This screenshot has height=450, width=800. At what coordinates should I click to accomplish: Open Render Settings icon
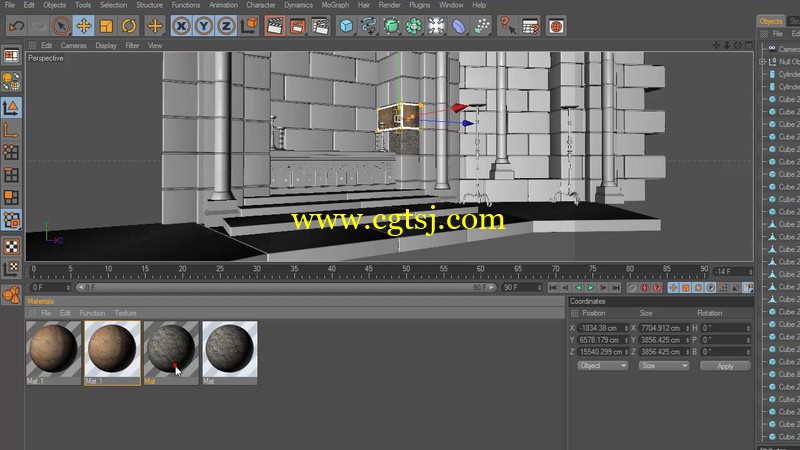320,26
